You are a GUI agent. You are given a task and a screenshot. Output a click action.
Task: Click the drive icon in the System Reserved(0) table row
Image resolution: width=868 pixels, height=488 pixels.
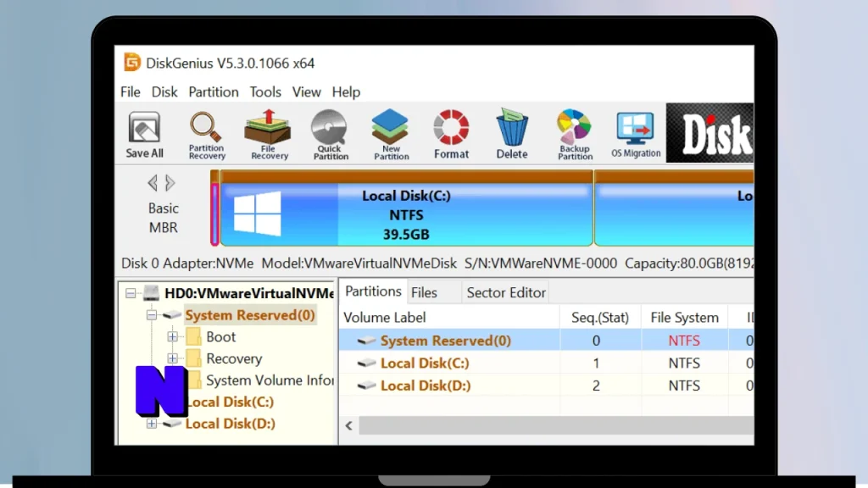pyautogui.click(x=366, y=341)
